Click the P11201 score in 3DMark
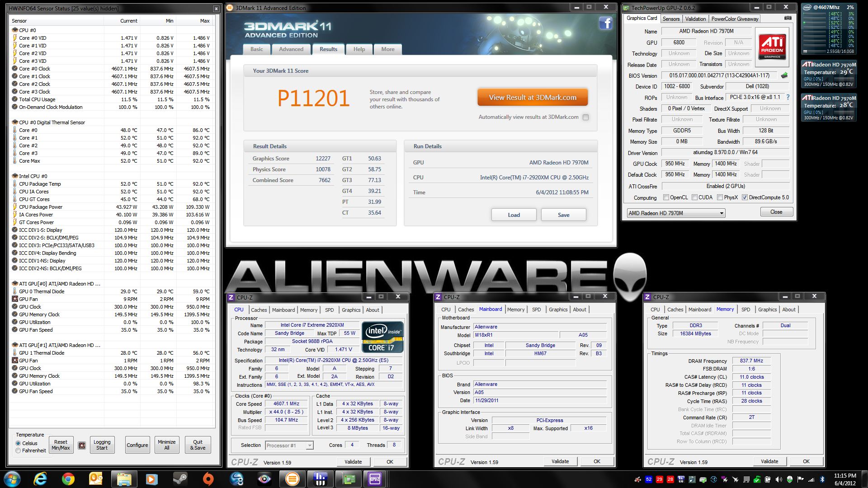Screen dimensions: 868x488 pos(313,99)
